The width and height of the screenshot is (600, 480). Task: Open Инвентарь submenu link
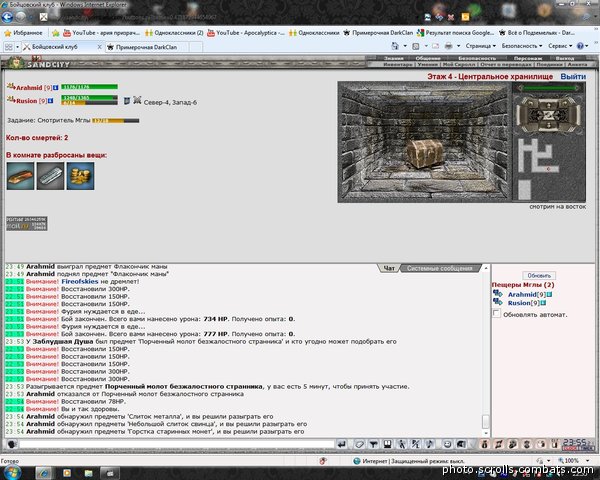coord(398,65)
